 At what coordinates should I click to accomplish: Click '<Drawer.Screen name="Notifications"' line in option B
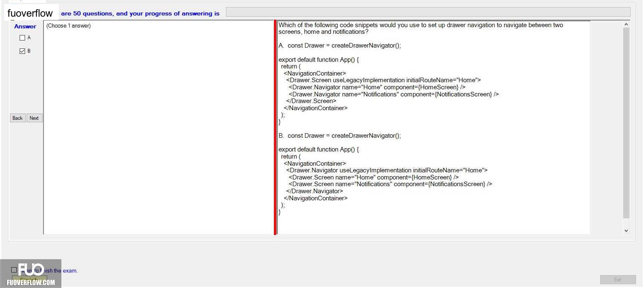pos(390,184)
